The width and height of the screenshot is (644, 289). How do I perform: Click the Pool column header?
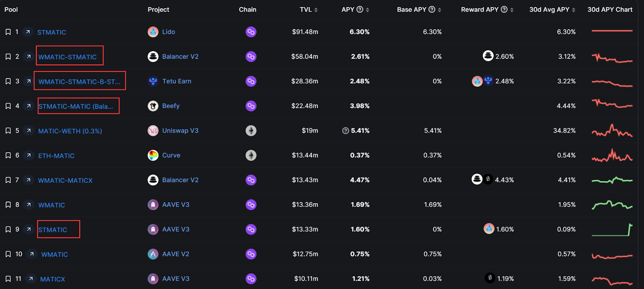(x=11, y=9)
